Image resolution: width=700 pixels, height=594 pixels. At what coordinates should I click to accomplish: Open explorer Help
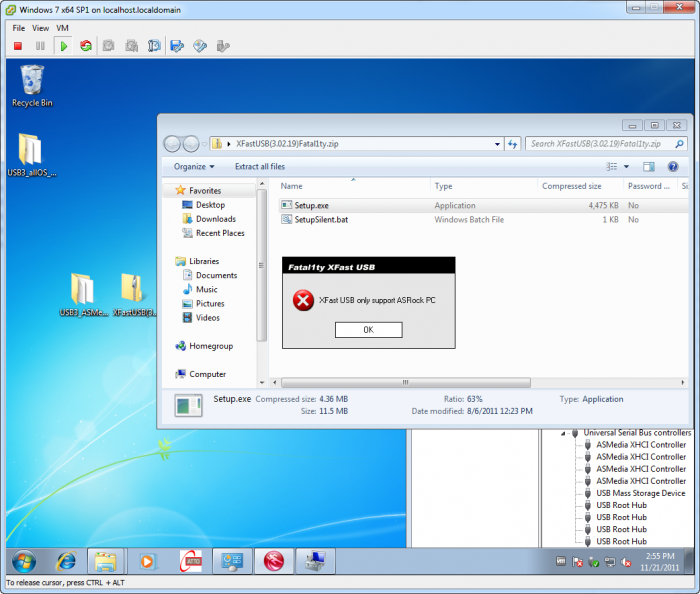673,166
